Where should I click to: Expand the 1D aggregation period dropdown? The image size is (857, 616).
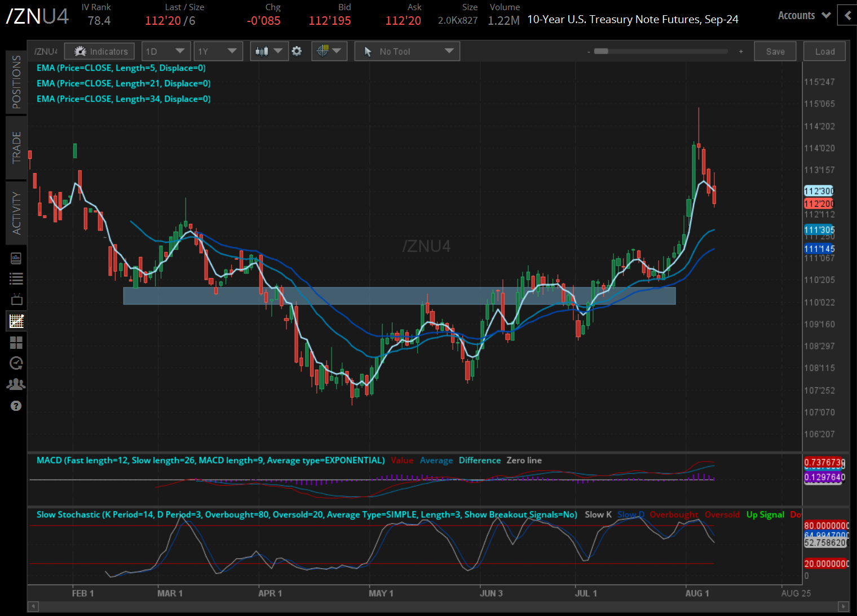click(165, 51)
